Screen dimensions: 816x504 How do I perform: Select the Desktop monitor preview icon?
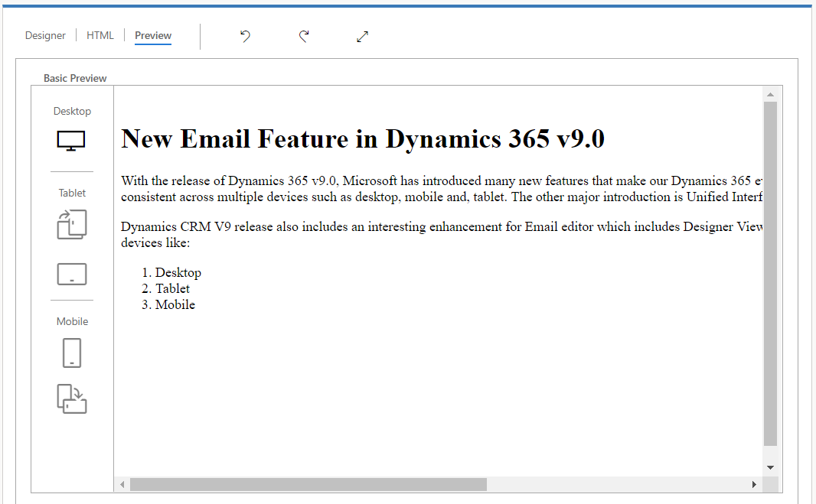click(71, 141)
